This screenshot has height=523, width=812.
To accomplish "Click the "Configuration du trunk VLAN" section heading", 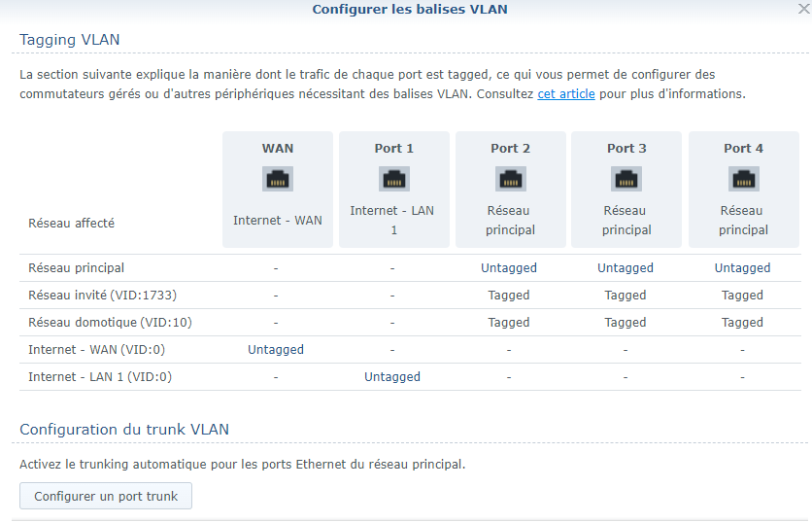I will 124,429.
